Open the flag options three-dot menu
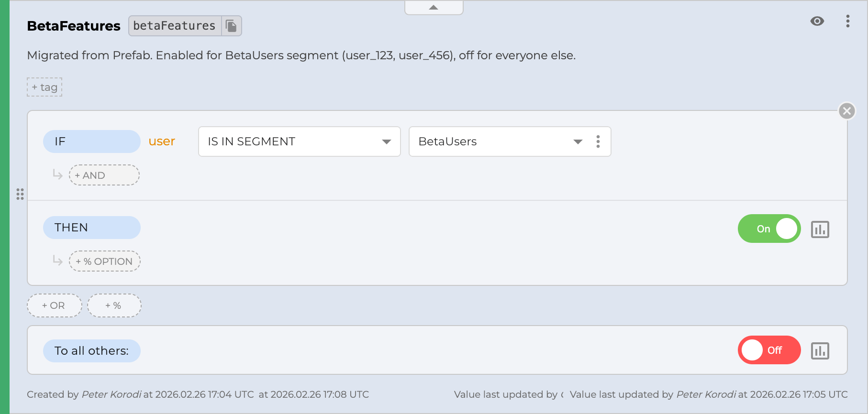This screenshot has height=414, width=868. (x=848, y=21)
